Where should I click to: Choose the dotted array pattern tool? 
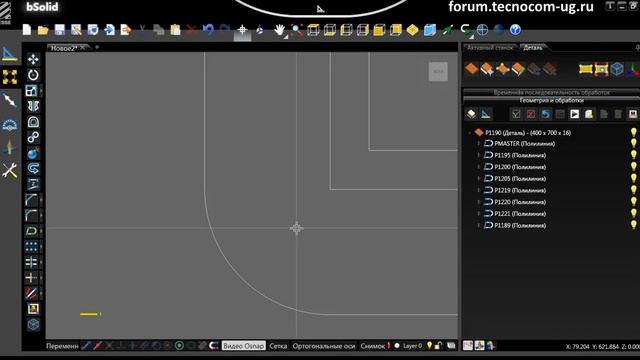32,247
